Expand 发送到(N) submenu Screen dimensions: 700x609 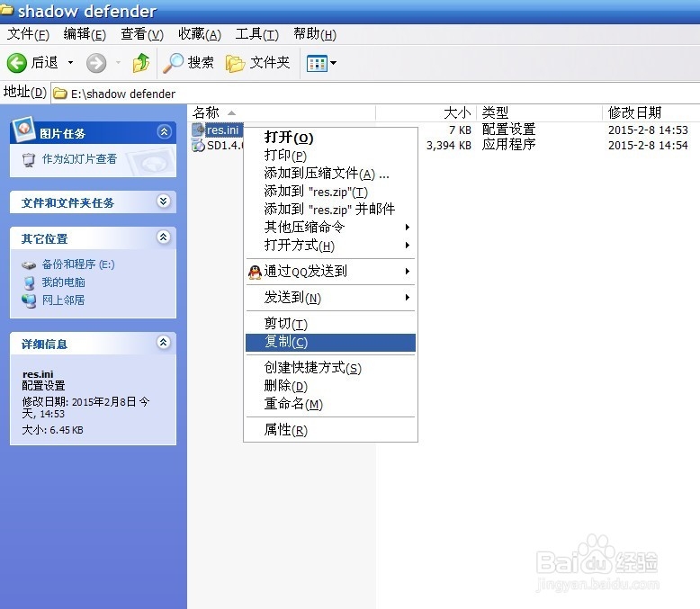pyautogui.click(x=330, y=298)
